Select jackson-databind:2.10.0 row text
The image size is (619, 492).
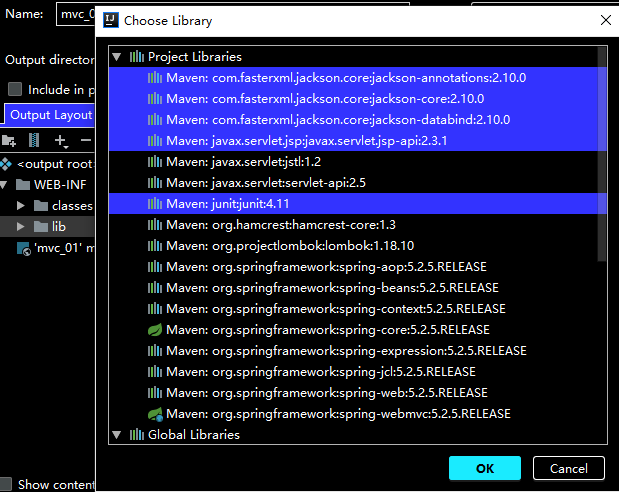pyautogui.click(x=338, y=120)
